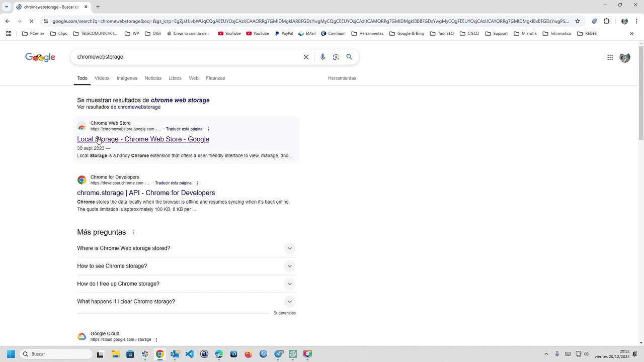Open more options for Chrome for Developers result
644x362 pixels.
click(x=197, y=183)
